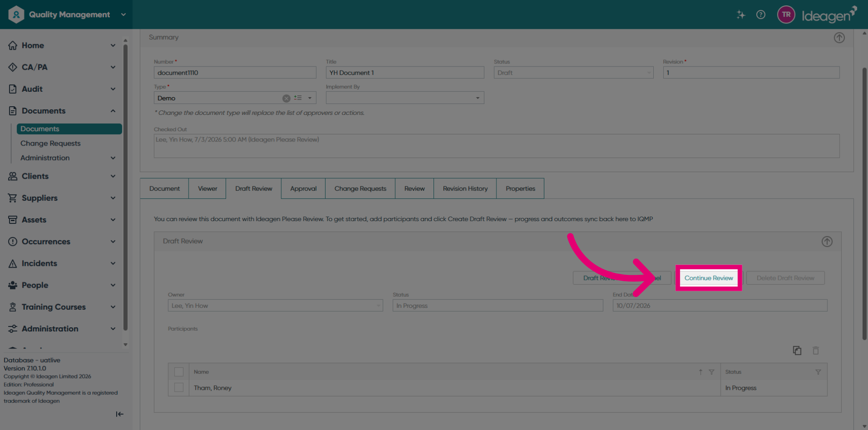The height and width of the screenshot is (430, 868).
Task: Collapse the sidebar with the arrow icon
Action: pos(119,414)
